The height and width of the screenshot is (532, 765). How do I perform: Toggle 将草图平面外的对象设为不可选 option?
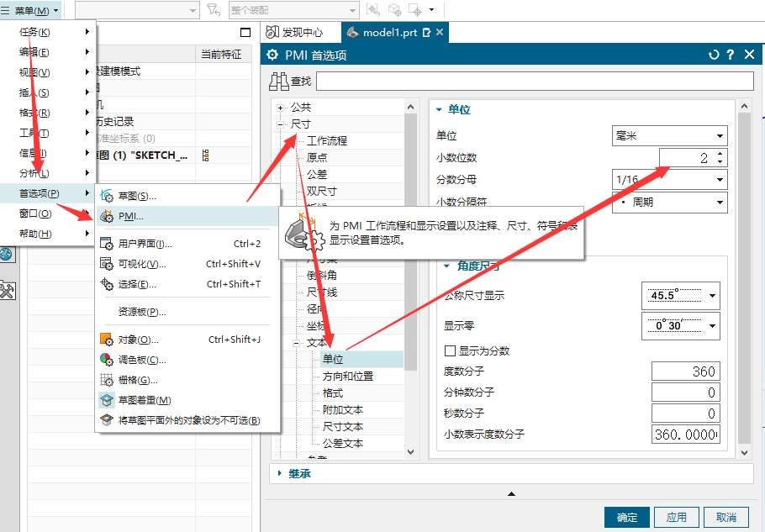107,420
